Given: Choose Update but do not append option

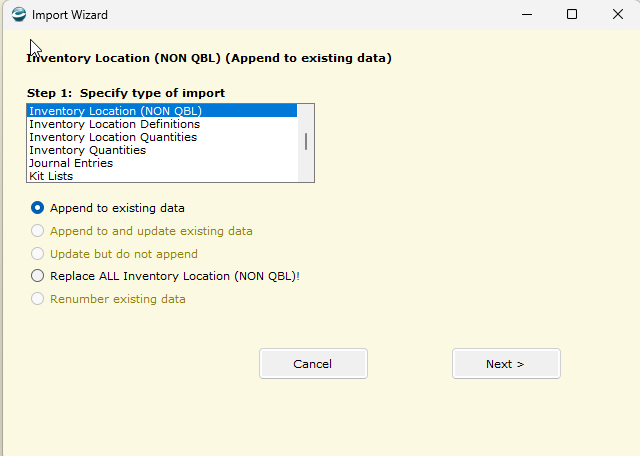Looking at the screenshot, I should tap(37, 254).
